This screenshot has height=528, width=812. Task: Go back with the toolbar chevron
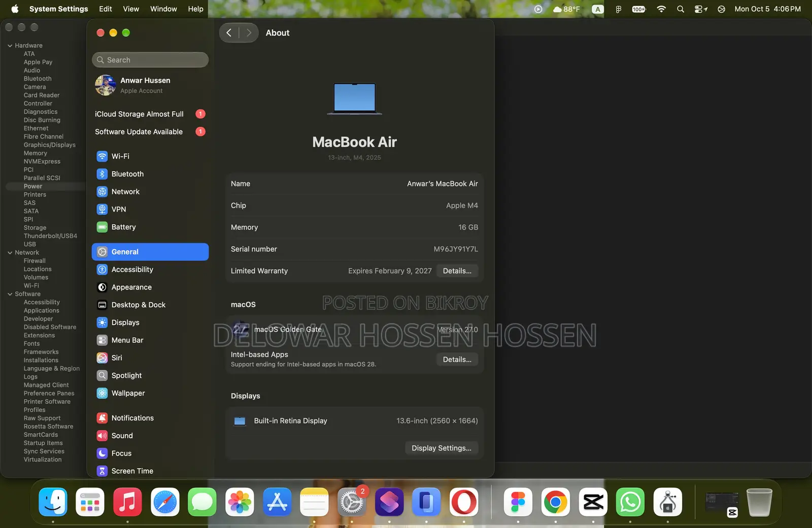click(229, 33)
